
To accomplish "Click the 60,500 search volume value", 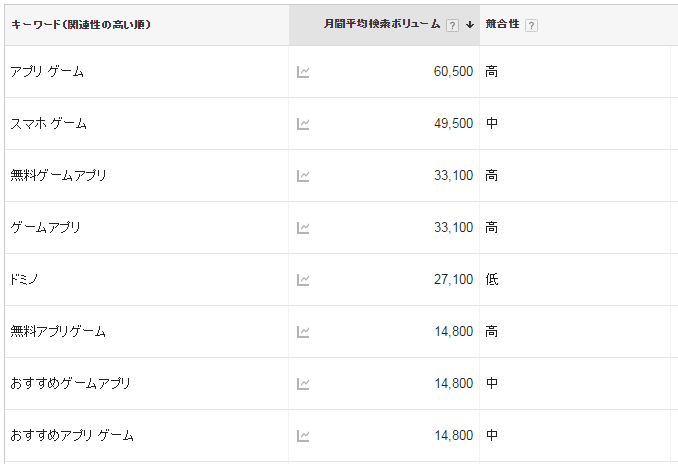I will [453, 71].
